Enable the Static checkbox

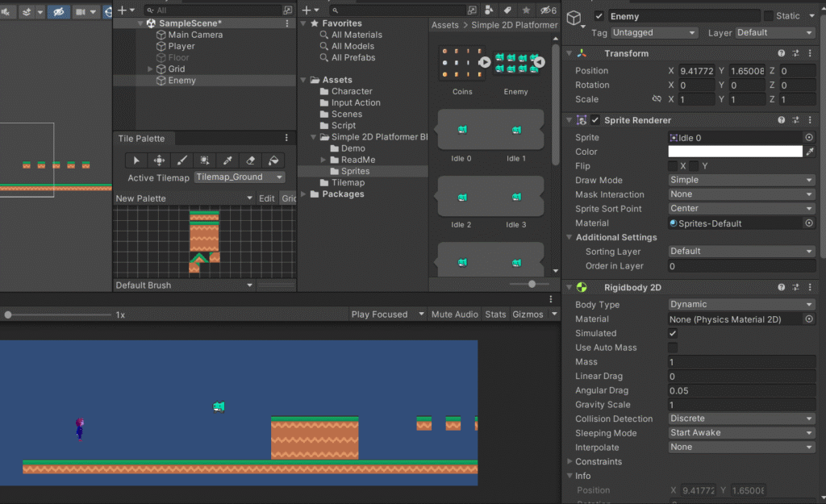[x=768, y=16]
